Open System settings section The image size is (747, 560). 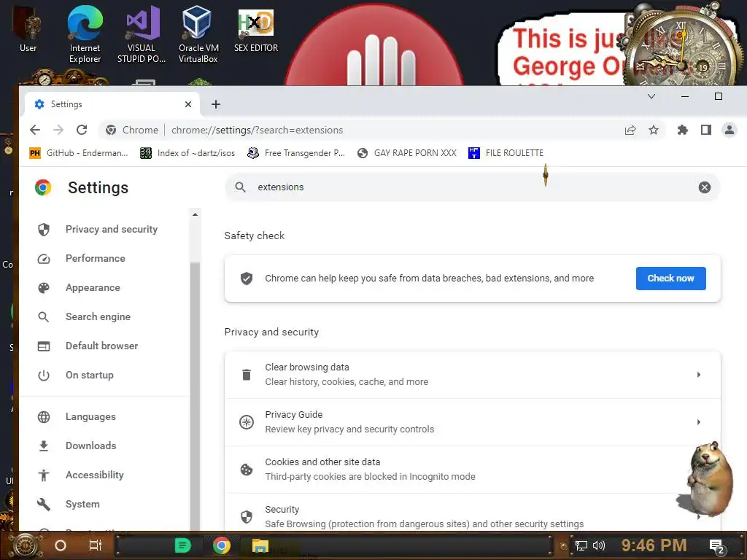point(82,504)
